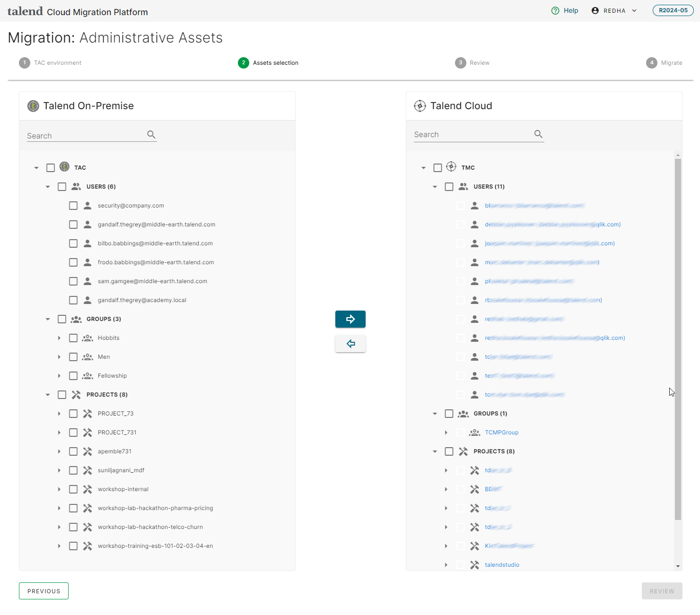Image resolution: width=700 pixels, height=615 pixels.
Task: Collapse the On-Premise USERS (6) node
Action: pyautogui.click(x=48, y=187)
